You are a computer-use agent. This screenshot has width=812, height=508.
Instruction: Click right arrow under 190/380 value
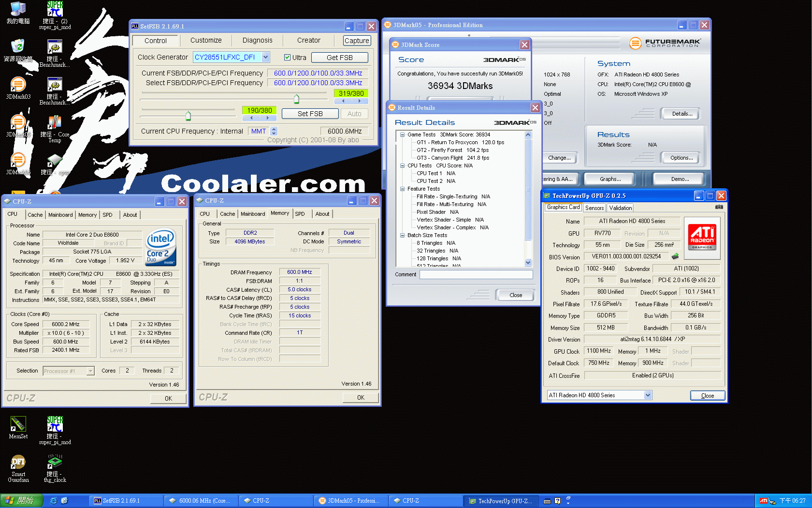(267, 118)
